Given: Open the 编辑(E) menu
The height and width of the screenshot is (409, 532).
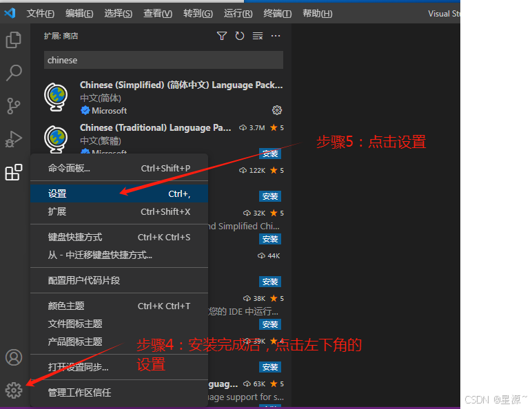Looking at the screenshot, I should [x=79, y=14].
